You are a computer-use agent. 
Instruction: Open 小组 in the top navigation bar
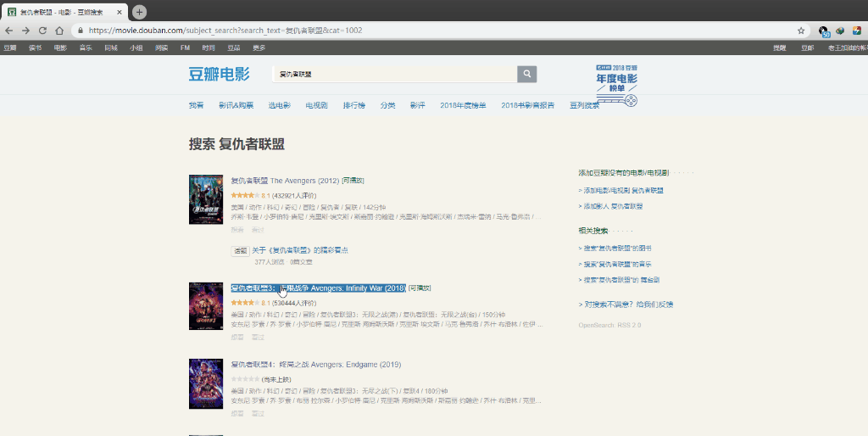136,48
